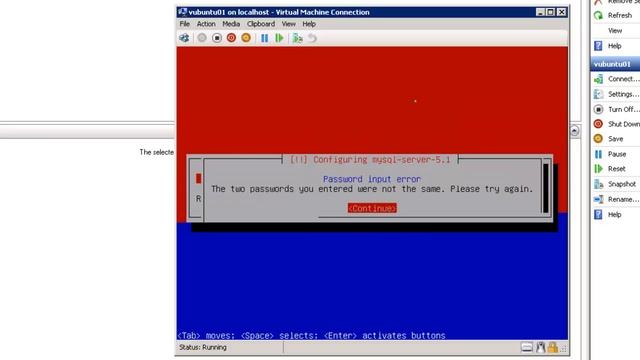Screen dimensions: 640x360
Task: Open the Clipboard menu
Action: pyautogui.click(x=261, y=24)
